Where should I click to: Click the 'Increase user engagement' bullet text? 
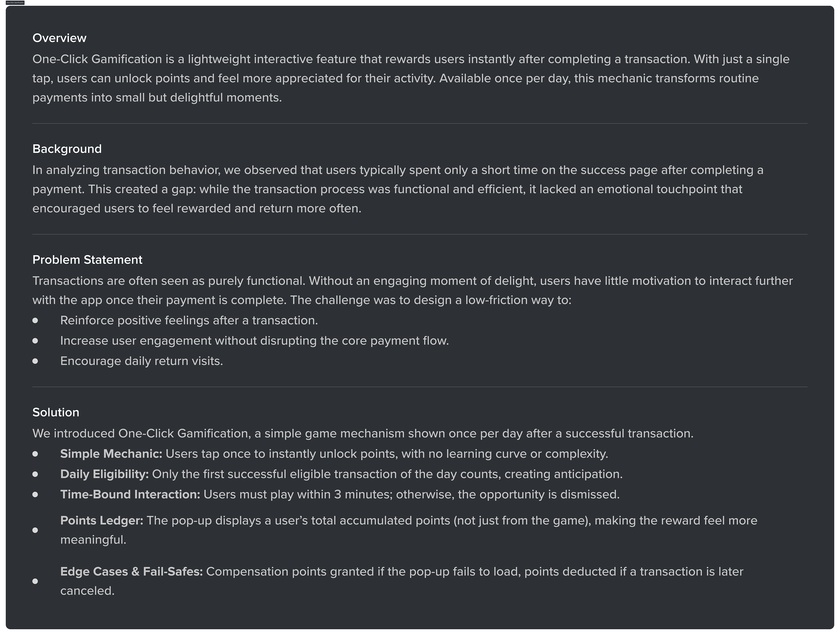pos(254,341)
